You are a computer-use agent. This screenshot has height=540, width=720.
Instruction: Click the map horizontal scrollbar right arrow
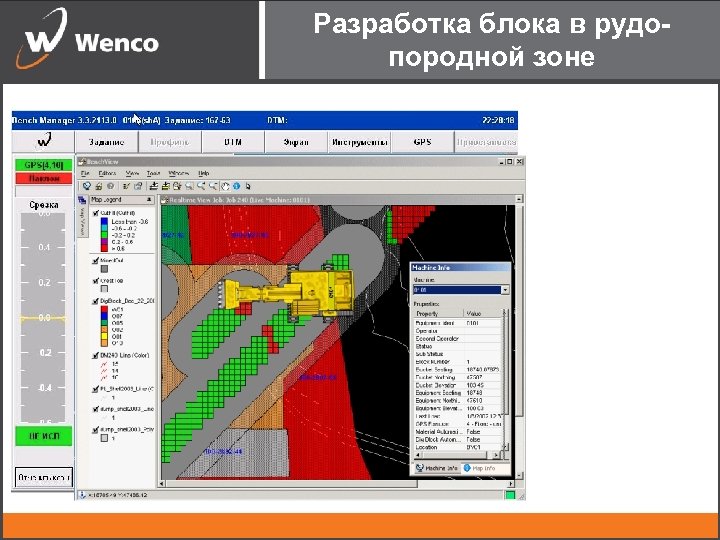(x=511, y=484)
